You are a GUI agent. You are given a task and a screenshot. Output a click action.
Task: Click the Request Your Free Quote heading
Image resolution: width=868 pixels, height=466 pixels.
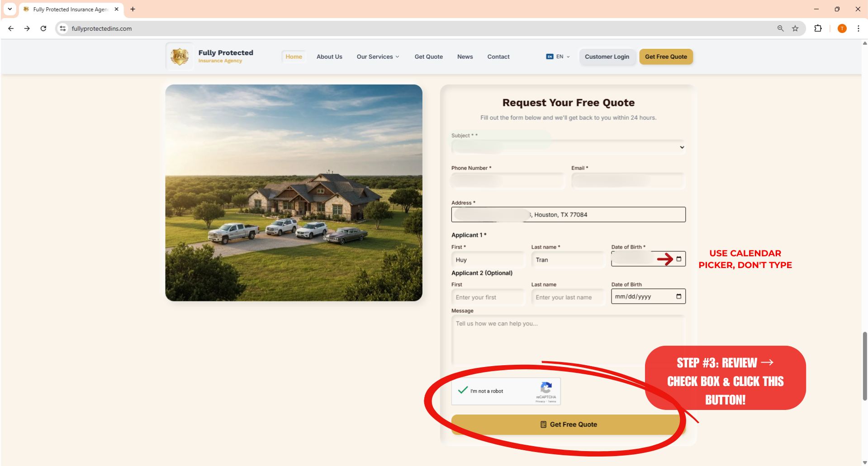[568, 103]
